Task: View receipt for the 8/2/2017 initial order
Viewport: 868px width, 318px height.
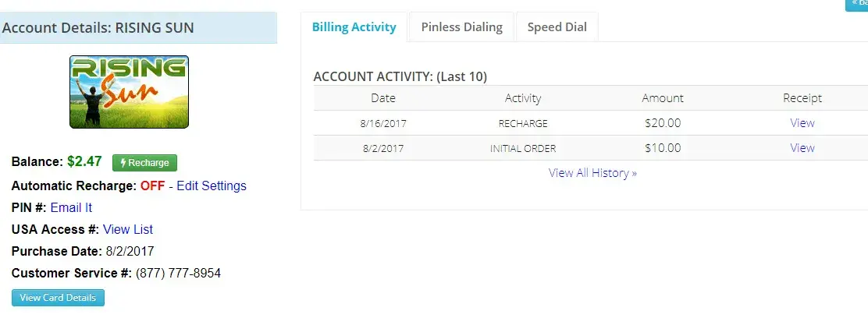Action: (x=802, y=148)
